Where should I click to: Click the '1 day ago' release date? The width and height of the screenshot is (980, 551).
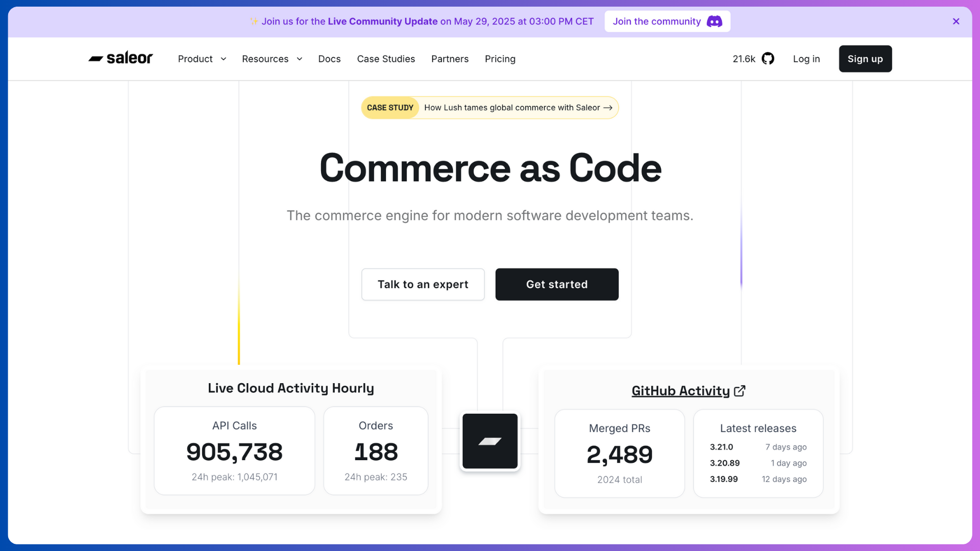[789, 463]
